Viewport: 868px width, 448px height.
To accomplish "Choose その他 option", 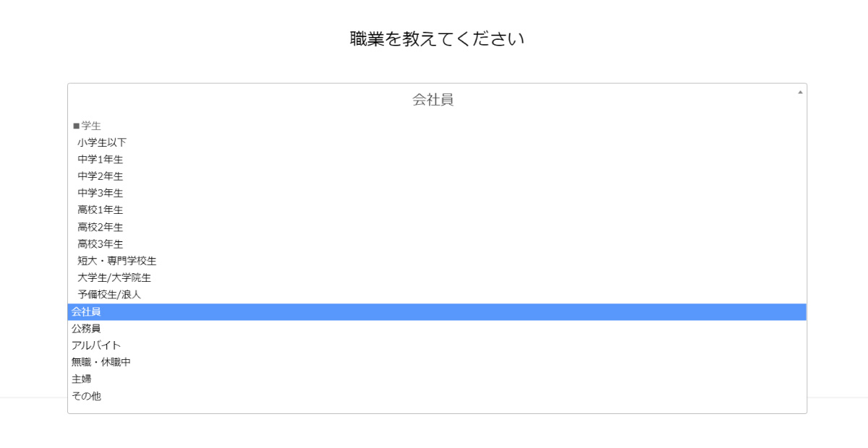I will (86, 396).
